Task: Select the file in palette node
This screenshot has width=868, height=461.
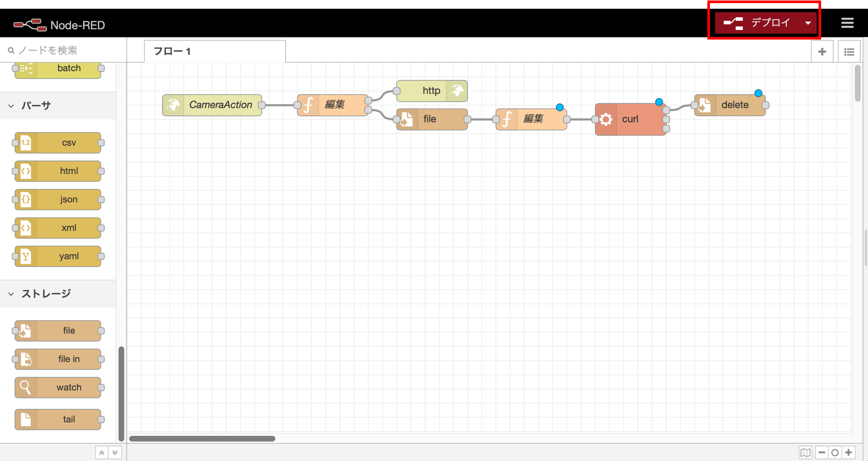Action: (58, 359)
